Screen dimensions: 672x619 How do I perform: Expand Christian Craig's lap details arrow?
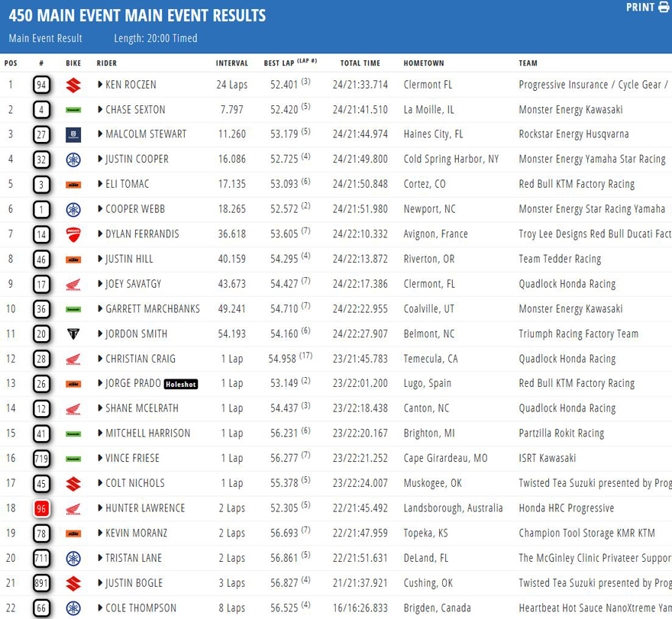[x=100, y=359]
